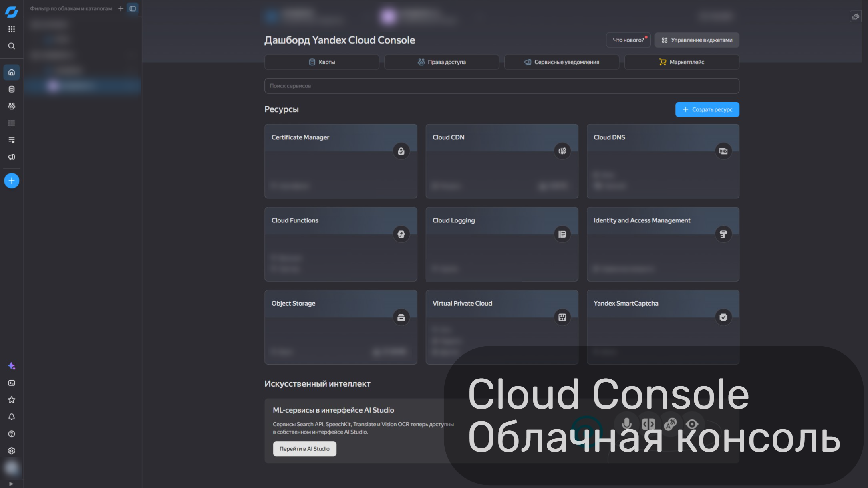Viewport: 868px width, 488px height.
Task: Click the Cloud Logging icon
Action: (x=562, y=234)
